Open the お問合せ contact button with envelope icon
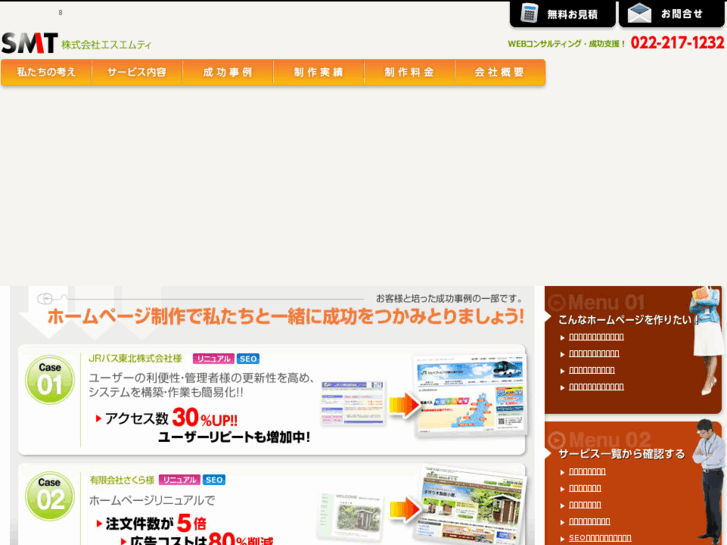727x545 pixels. [x=672, y=14]
